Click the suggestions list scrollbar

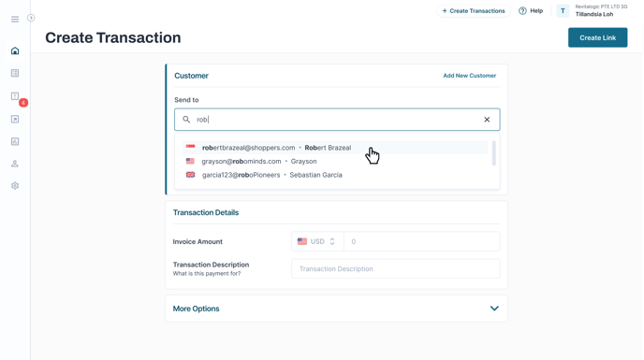pos(493,153)
